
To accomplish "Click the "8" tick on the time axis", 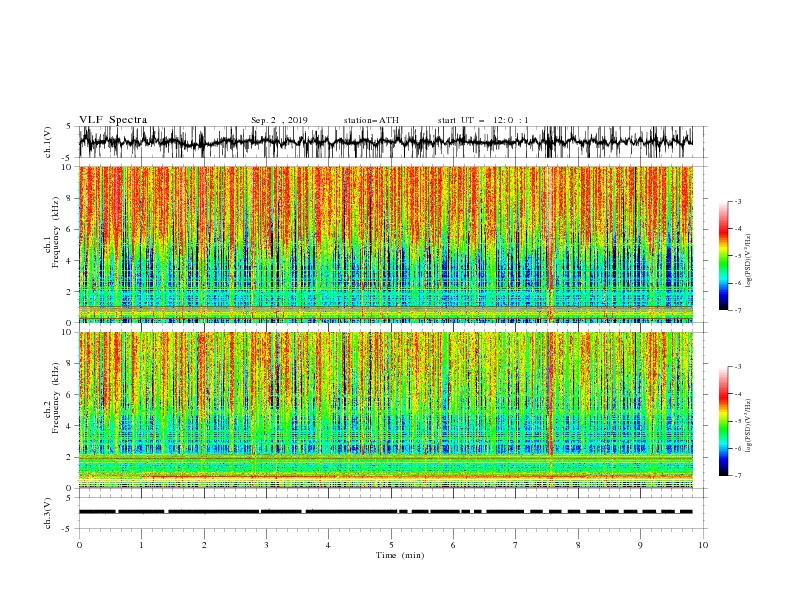I will (x=578, y=545).
